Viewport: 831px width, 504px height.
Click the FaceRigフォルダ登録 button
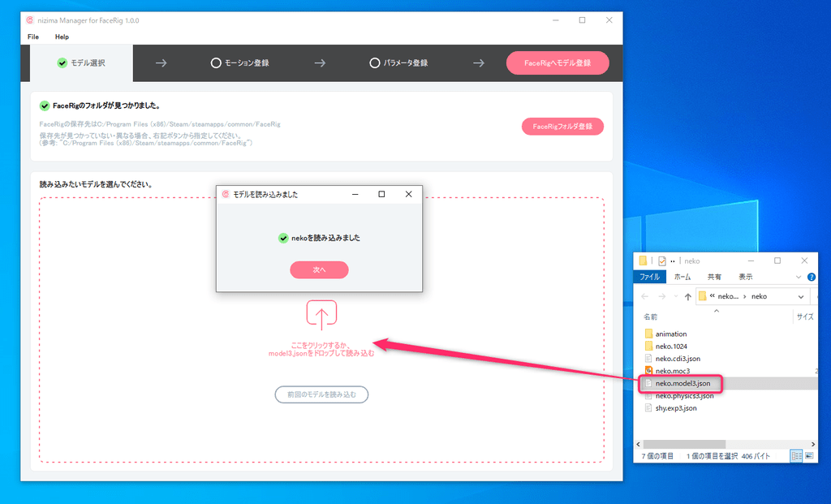click(562, 127)
